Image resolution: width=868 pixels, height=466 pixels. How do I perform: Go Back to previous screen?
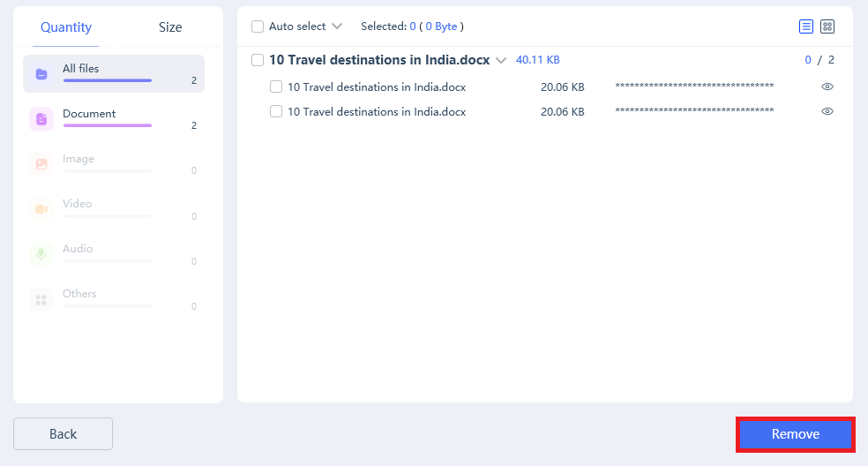63,433
